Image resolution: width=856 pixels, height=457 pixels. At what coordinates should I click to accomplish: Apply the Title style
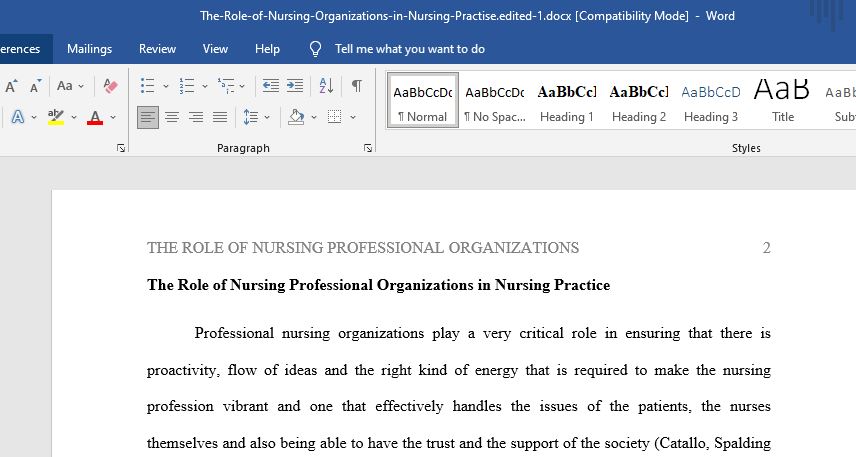tap(782, 100)
